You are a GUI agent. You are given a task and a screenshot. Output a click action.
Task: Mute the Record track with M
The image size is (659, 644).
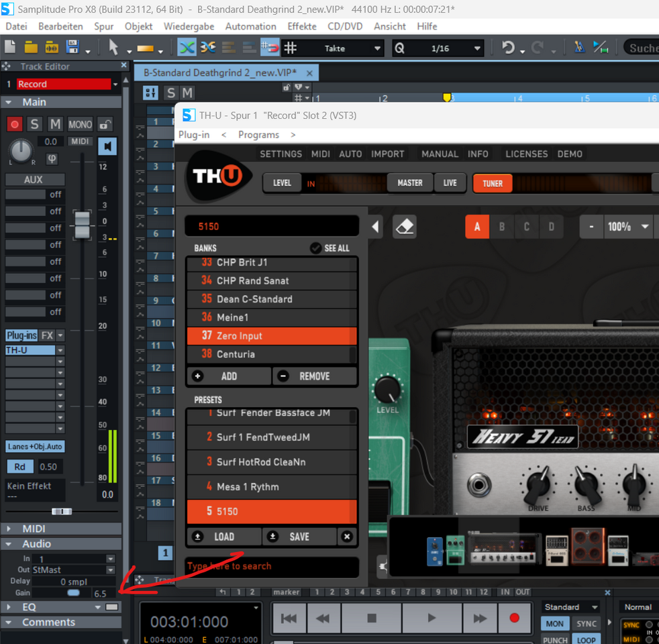click(55, 124)
